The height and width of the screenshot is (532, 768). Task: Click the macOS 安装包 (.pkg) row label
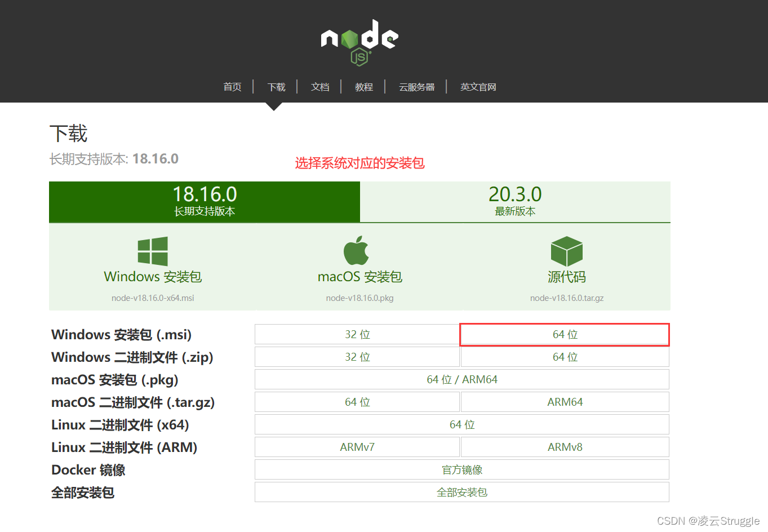115,380
